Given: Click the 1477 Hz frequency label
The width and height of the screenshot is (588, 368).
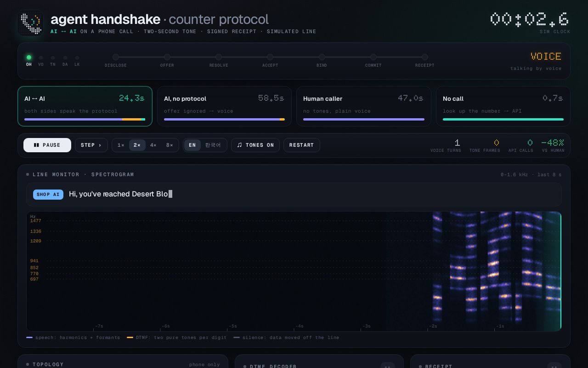Looking at the screenshot, I should [x=36, y=221].
